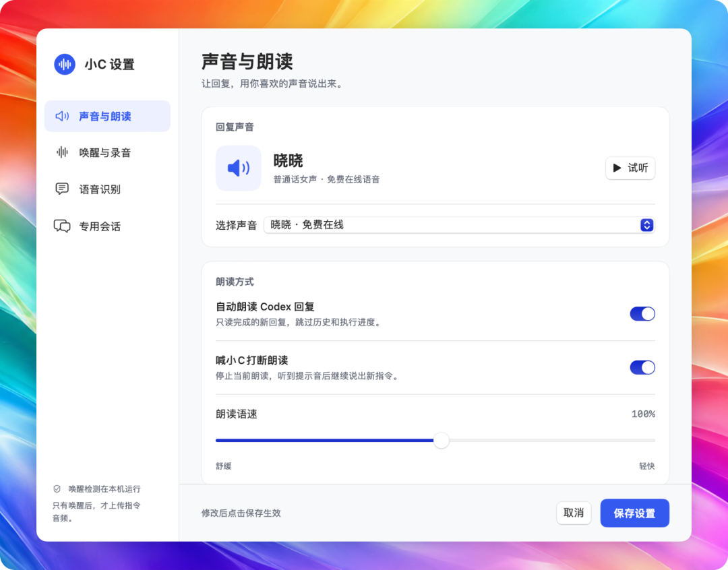Click the double-bubble icon beside 专用会话

coord(62,226)
